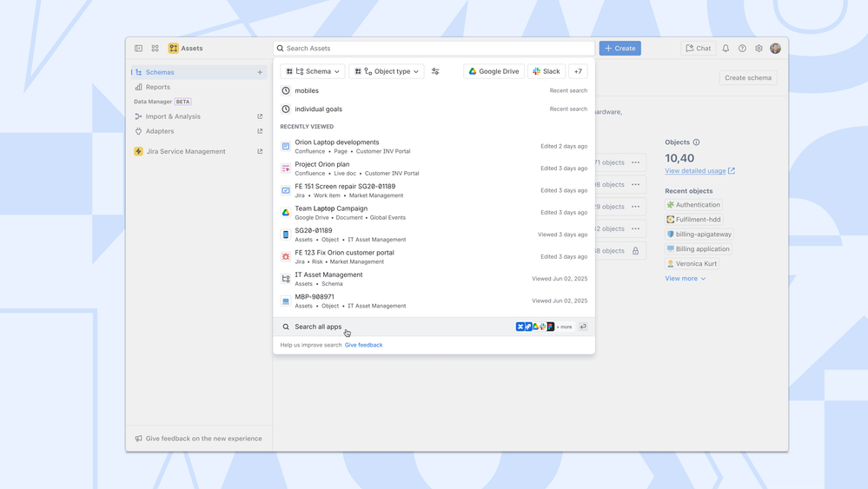868x489 pixels.
Task: Open the billing-apigateway recent object
Action: (x=699, y=234)
